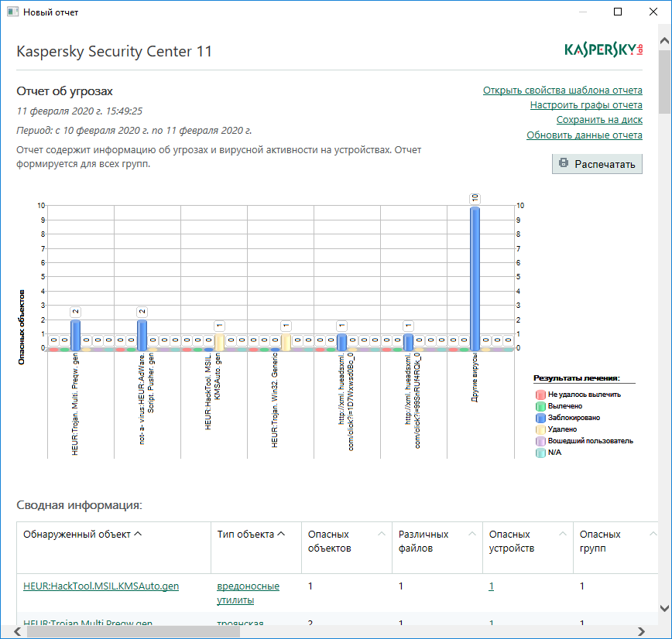
Task: Click purple 'Вошедший пользователь' legend swatch
Action: point(540,441)
